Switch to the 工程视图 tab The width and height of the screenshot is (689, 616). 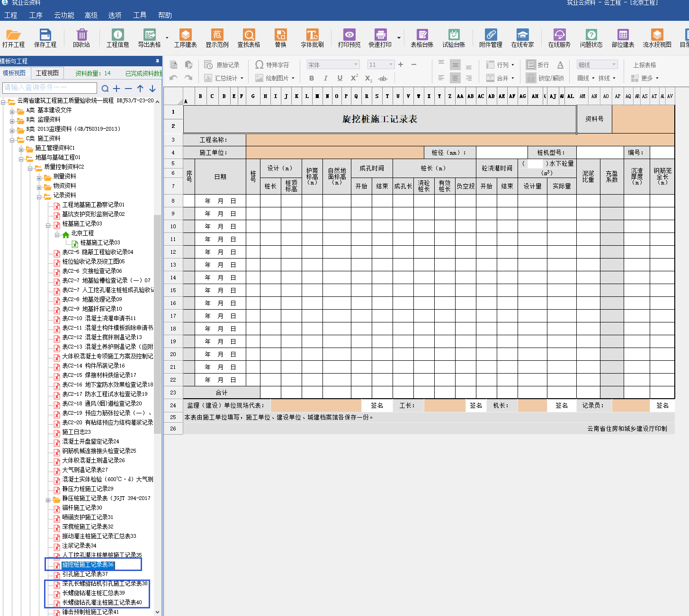[47, 73]
